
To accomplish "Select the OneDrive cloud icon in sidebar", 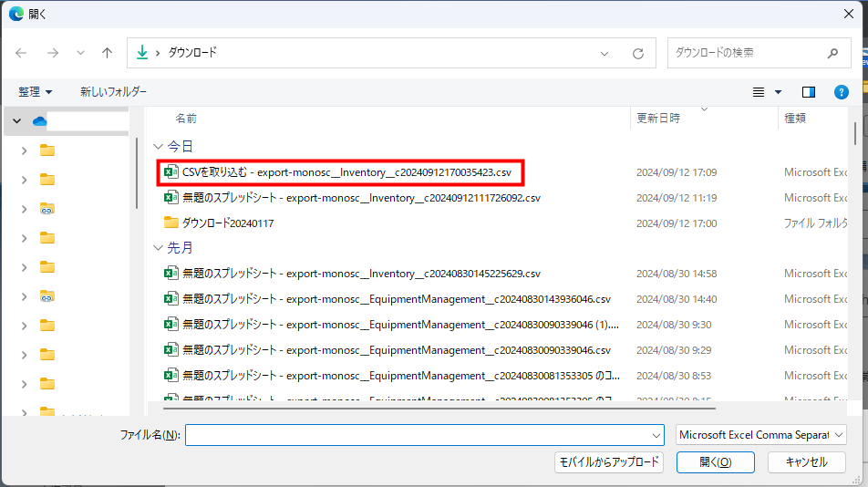I will (x=39, y=121).
